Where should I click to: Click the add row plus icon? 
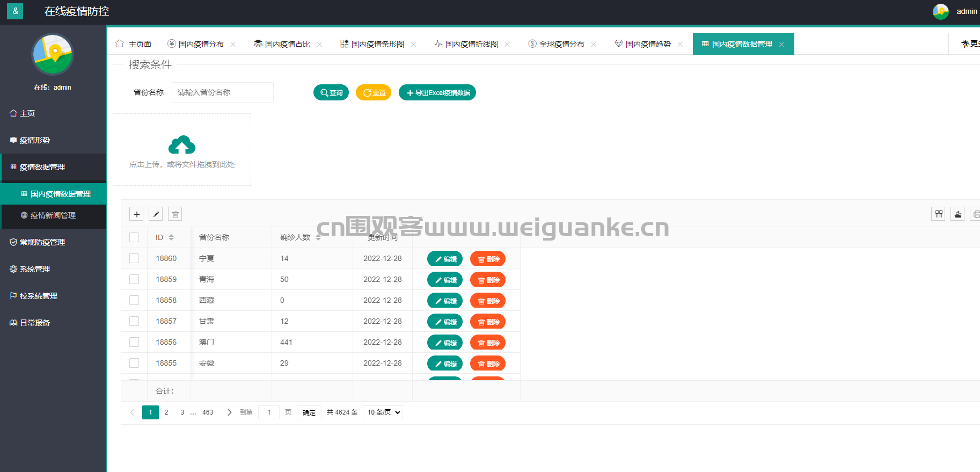pyautogui.click(x=136, y=214)
